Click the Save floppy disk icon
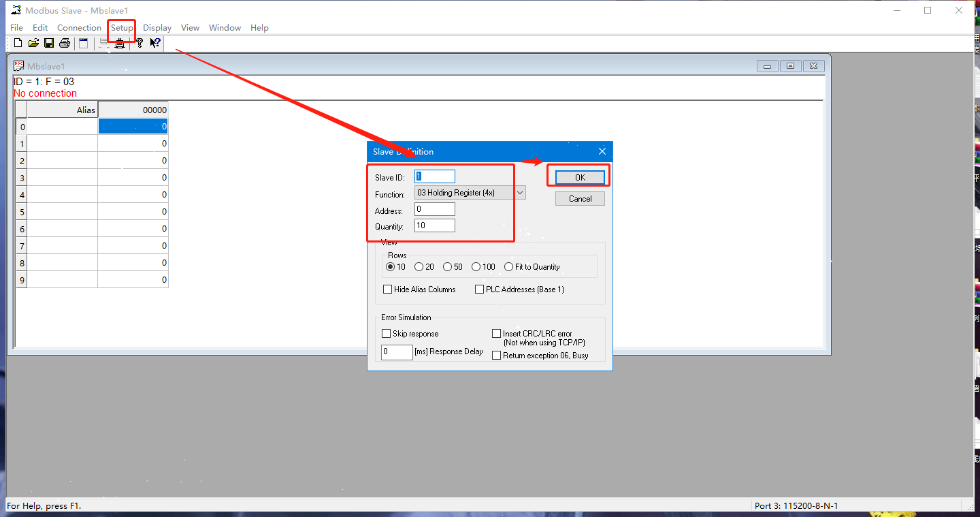This screenshot has height=517, width=980. tap(49, 44)
